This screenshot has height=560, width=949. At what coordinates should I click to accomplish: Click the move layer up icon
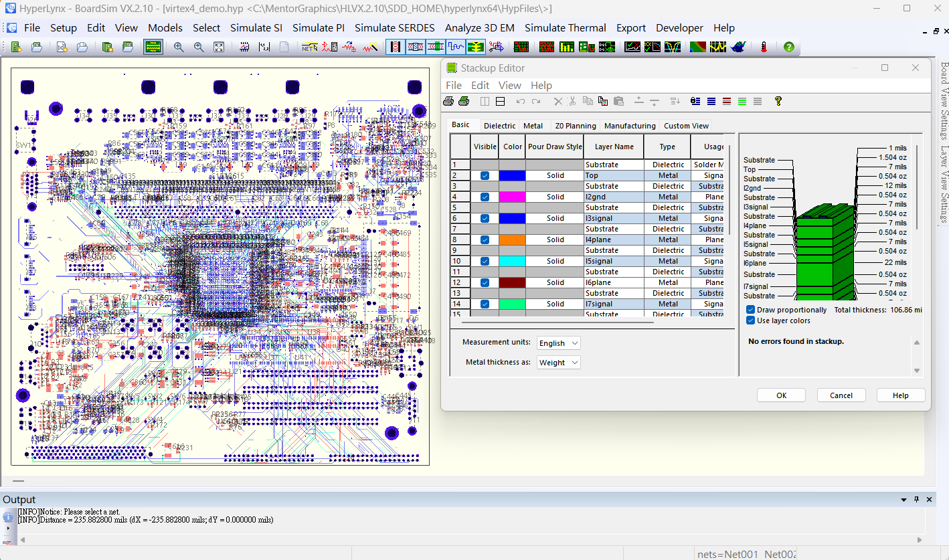pyautogui.click(x=639, y=101)
